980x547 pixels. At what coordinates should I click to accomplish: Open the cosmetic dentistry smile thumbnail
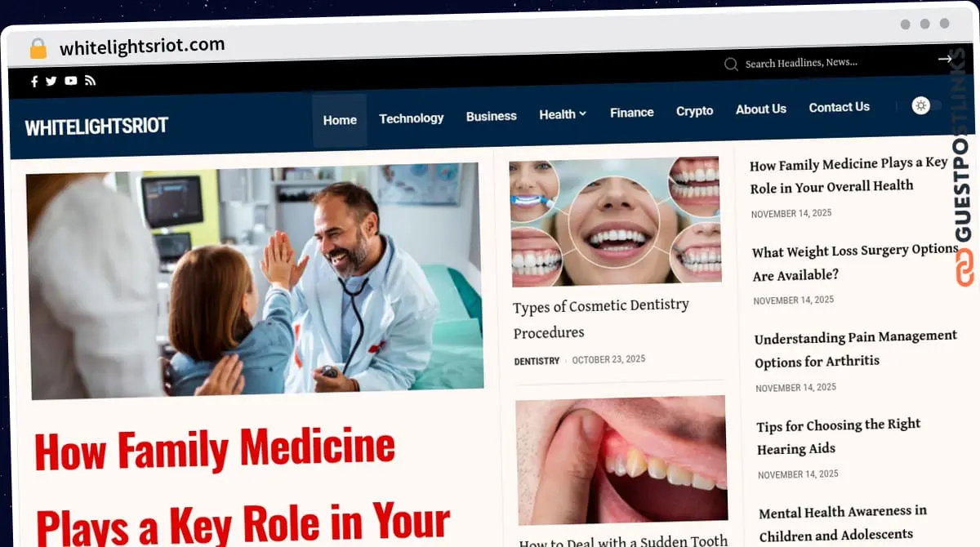pyautogui.click(x=615, y=220)
